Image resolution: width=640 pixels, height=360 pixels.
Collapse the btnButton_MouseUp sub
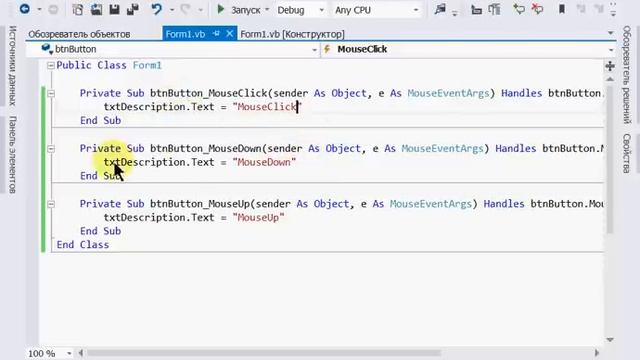coord(51,204)
